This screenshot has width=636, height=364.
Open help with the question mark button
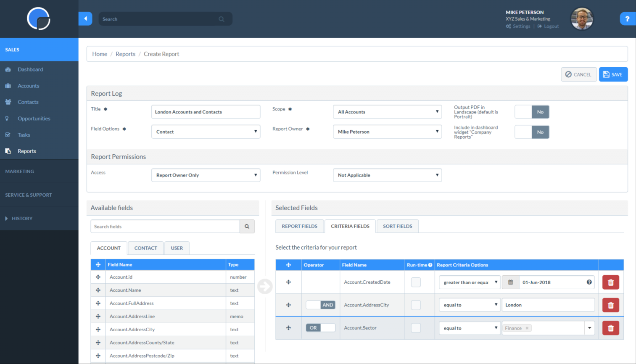[627, 18]
